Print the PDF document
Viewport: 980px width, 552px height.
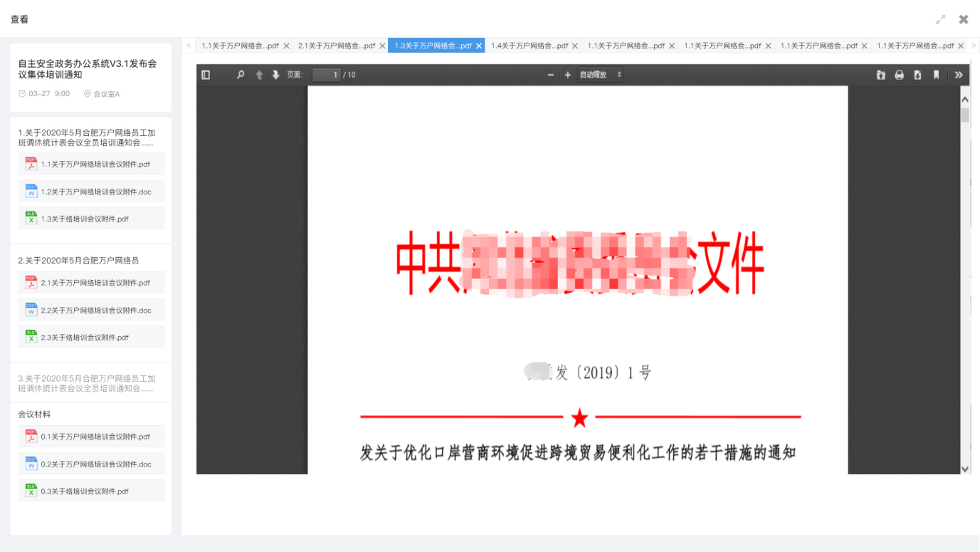[x=899, y=75]
